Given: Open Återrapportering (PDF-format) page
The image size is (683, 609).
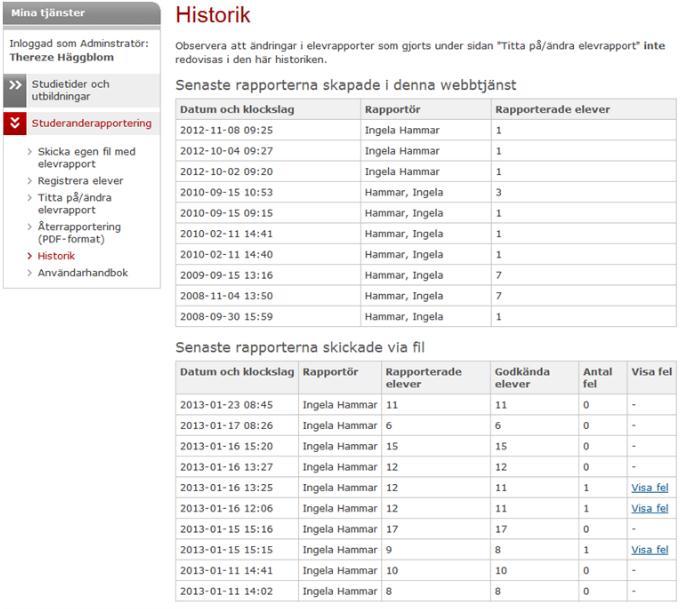Looking at the screenshot, I should pos(79,233).
